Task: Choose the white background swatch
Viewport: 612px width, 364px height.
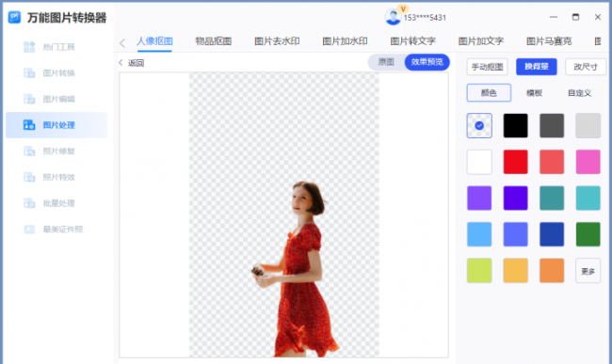Action: pos(479,162)
